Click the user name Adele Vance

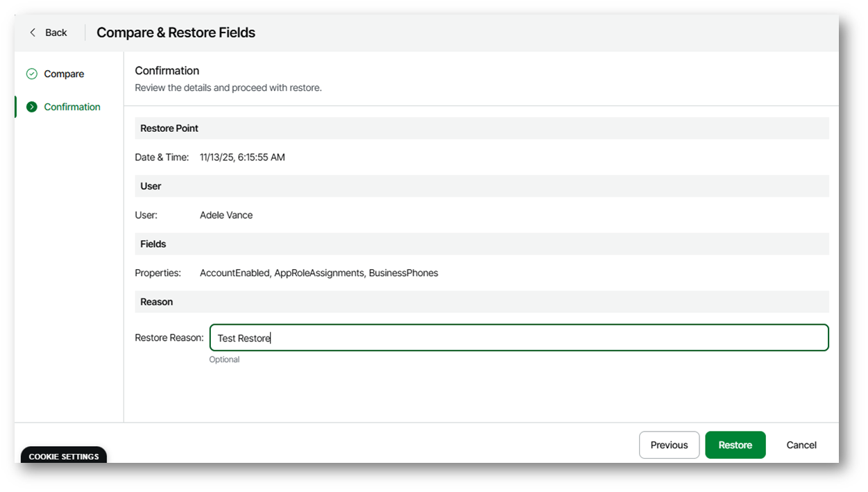click(226, 215)
